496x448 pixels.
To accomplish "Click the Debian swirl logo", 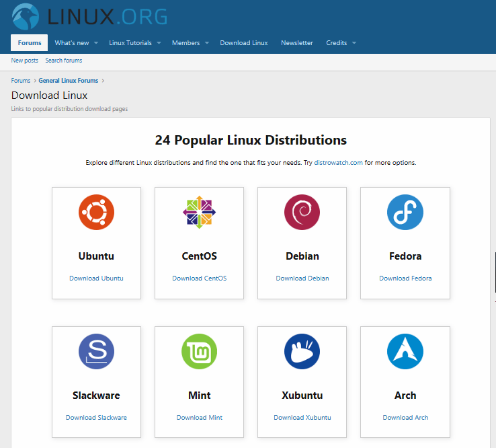I will [x=302, y=212].
